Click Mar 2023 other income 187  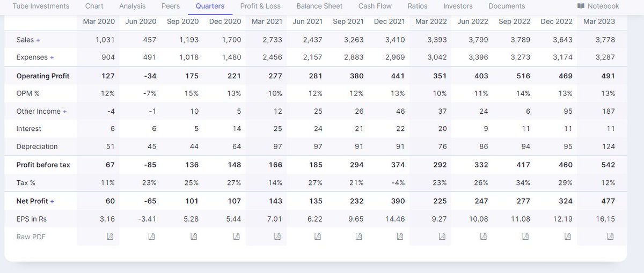point(609,111)
